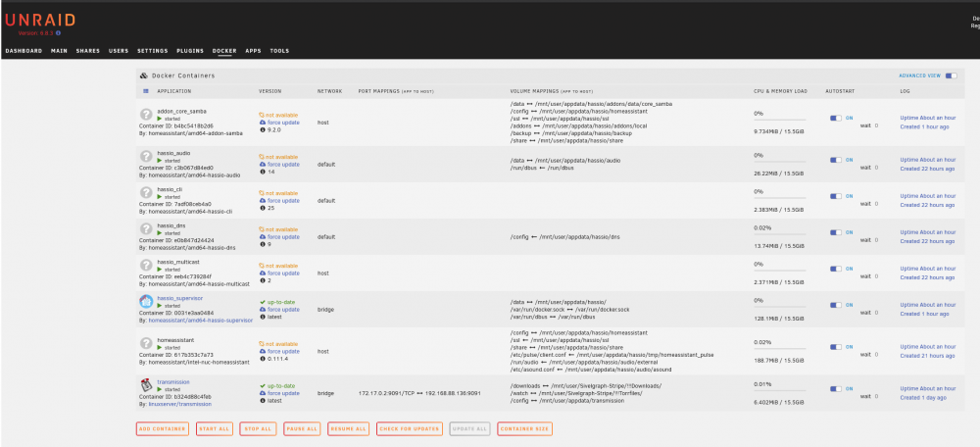Toggle autostart for transmission

click(x=836, y=388)
